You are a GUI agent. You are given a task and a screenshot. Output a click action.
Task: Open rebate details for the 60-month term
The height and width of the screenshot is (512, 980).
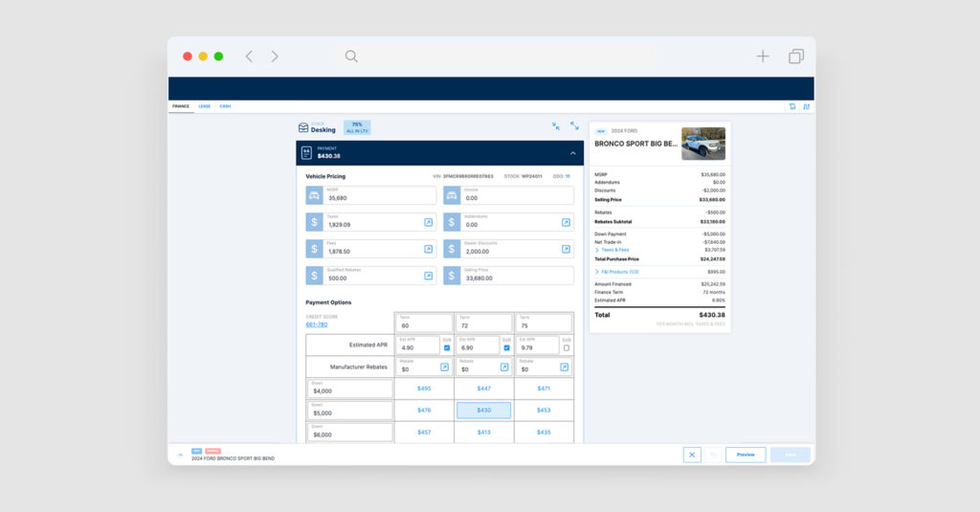445,367
